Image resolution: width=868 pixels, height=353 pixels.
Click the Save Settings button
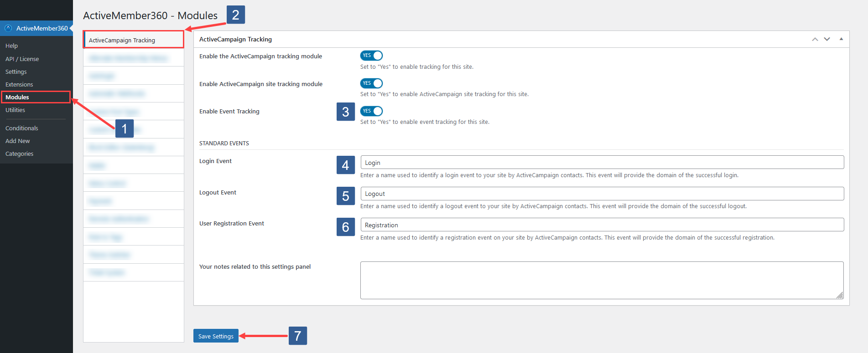point(216,336)
